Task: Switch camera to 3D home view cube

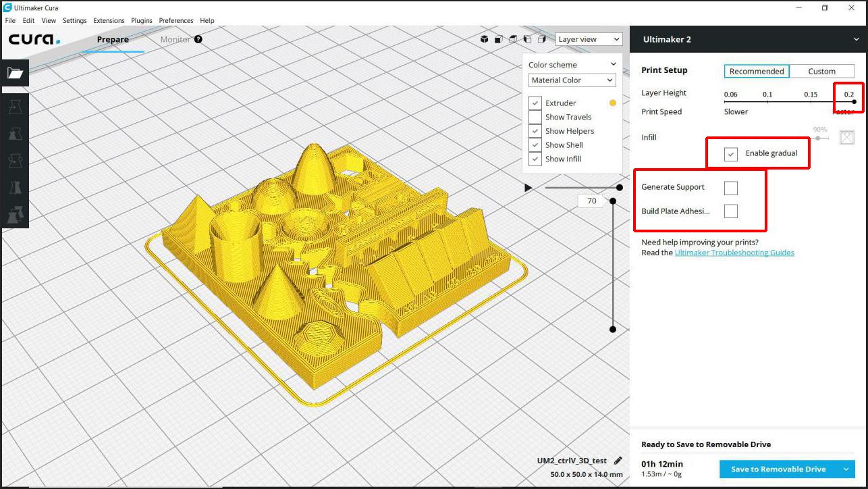Action: (x=484, y=39)
